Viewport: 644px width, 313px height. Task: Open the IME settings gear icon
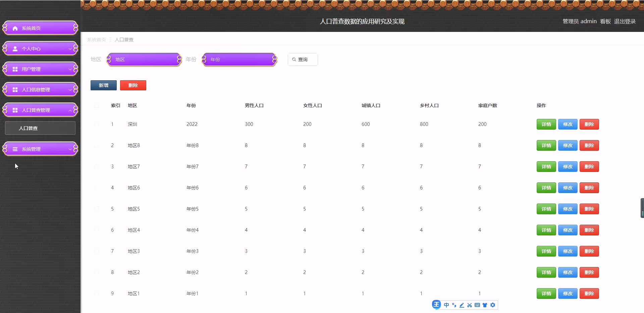(493, 305)
